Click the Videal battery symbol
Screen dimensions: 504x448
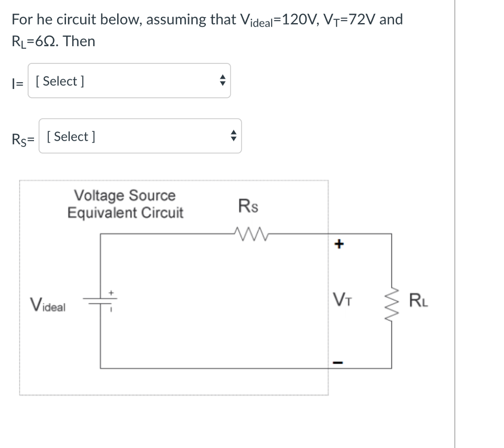(100, 300)
